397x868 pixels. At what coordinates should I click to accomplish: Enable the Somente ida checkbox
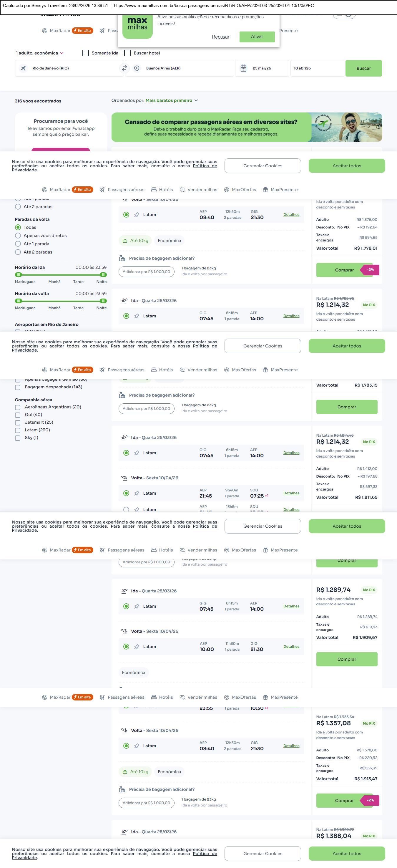click(86, 53)
